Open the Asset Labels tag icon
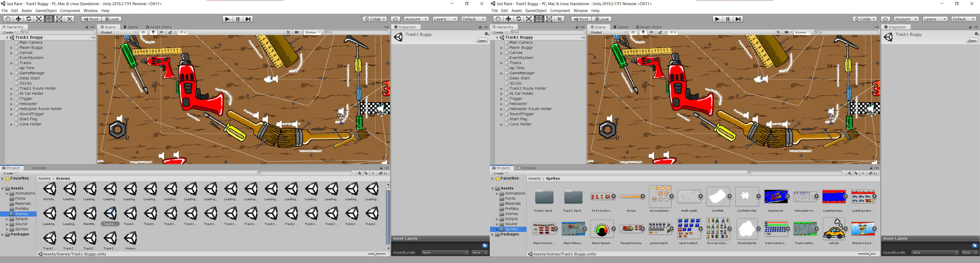 [x=485, y=245]
